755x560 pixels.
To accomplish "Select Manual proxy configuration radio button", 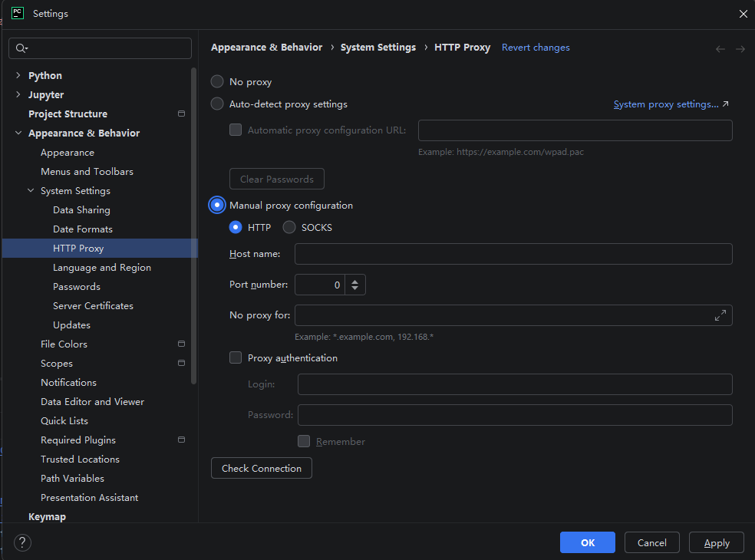I will tap(217, 205).
